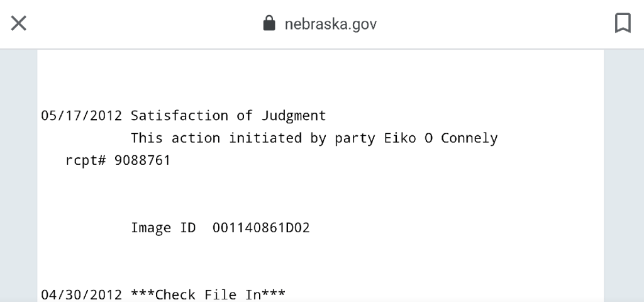Select the "***Check File In***" entry
Viewport: 644px width, 302px height.
coord(208,294)
